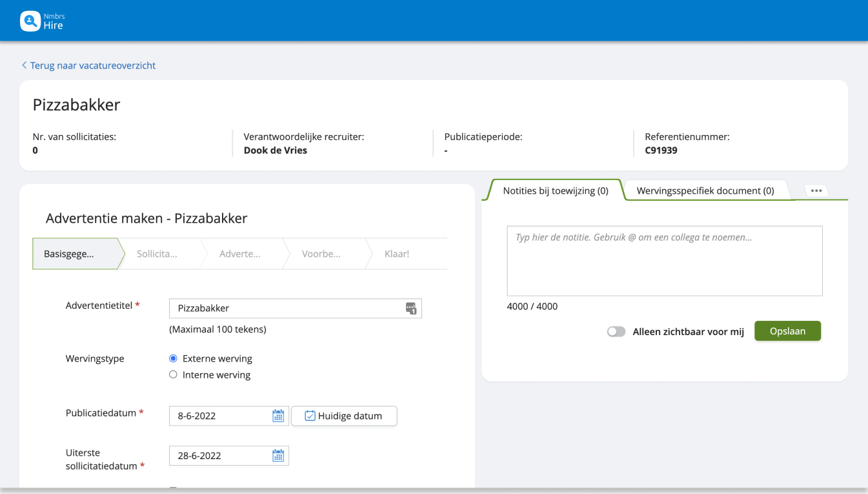Select the Externe werving radio button
Image resolution: width=868 pixels, height=494 pixels.
tap(173, 358)
